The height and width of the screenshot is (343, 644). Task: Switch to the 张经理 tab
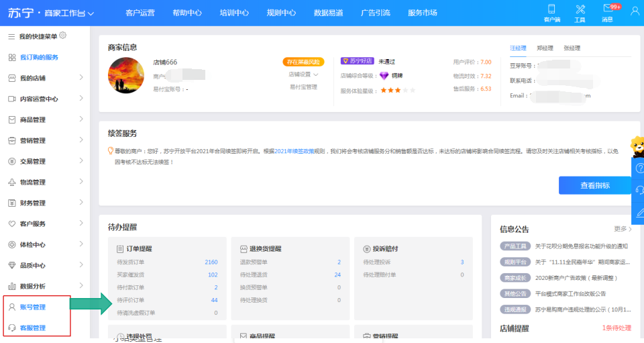572,48
